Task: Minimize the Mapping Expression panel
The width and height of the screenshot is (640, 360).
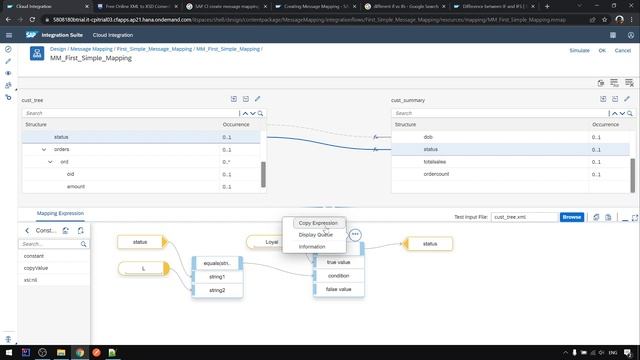Action: (x=625, y=219)
